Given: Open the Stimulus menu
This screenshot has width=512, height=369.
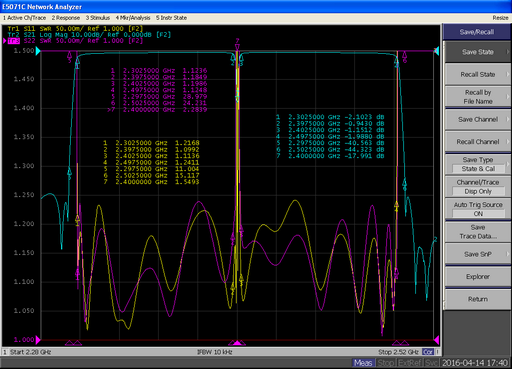Looking at the screenshot, I should (x=98, y=18).
